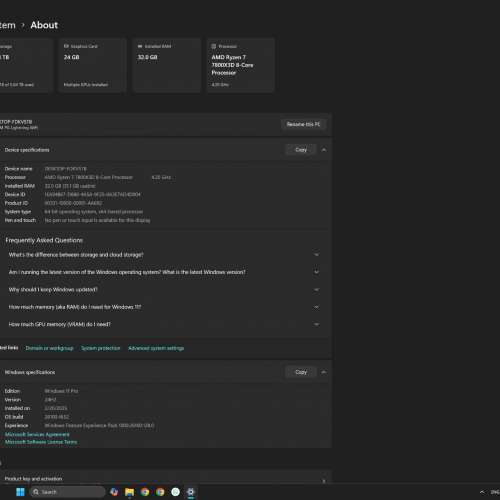
Task: Open the Chrome icon beside the round white app
Action: click(x=160, y=492)
